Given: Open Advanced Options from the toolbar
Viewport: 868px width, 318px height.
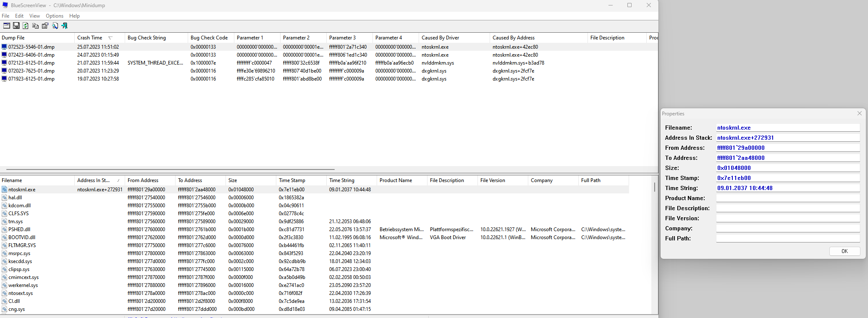Looking at the screenshot, I should pos(7,26).
